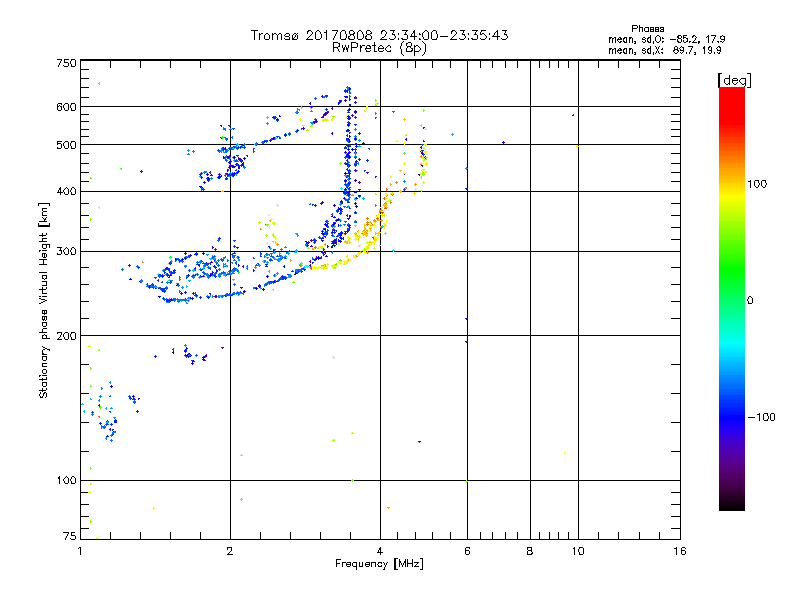
Task: Click the colorbar tick label '0'
Action: [750, 300]
